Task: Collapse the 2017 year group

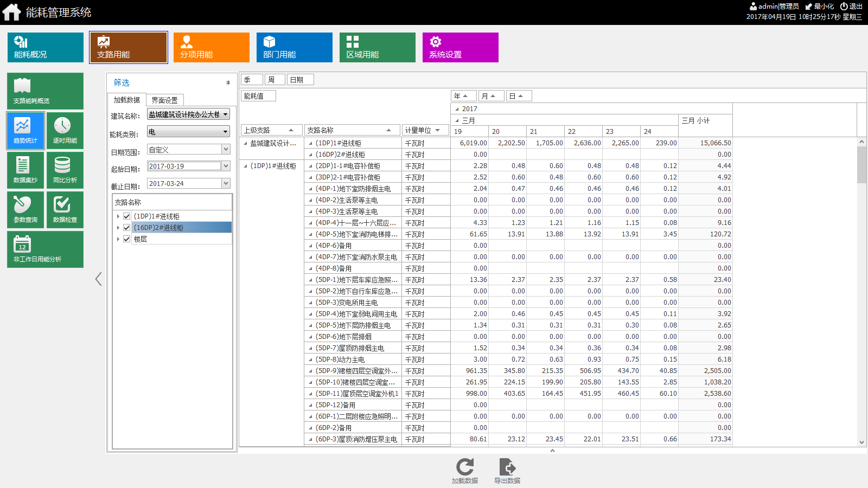Action: pos(457,109)
